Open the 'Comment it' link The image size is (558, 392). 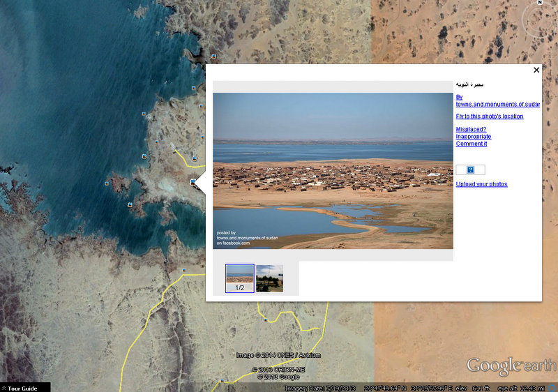pyautogui.click(x=472, y=144)
